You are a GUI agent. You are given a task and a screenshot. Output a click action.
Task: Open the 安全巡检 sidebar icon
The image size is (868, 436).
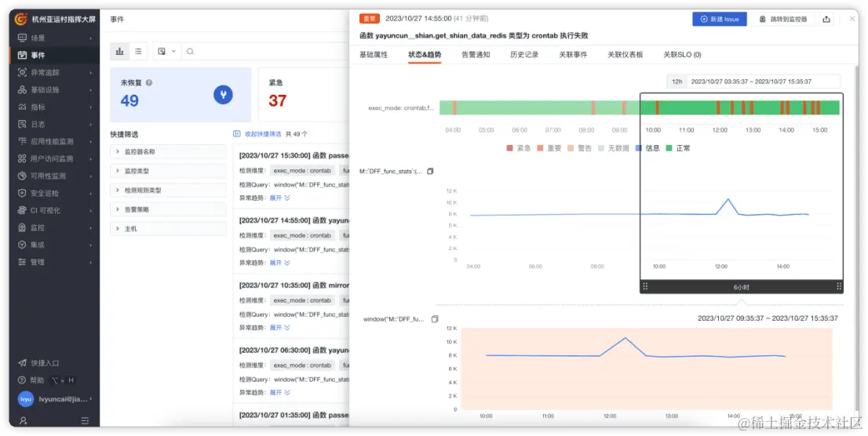click(22, 193)
